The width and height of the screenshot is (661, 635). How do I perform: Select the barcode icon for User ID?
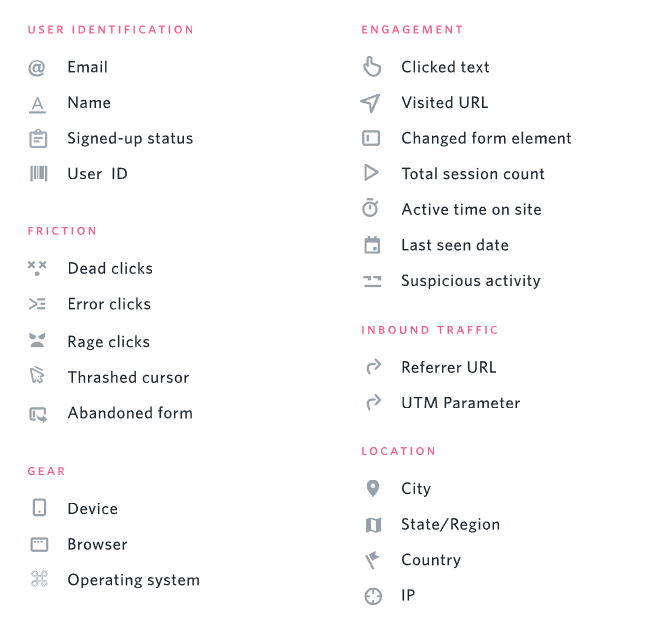(x=38, y=173)
